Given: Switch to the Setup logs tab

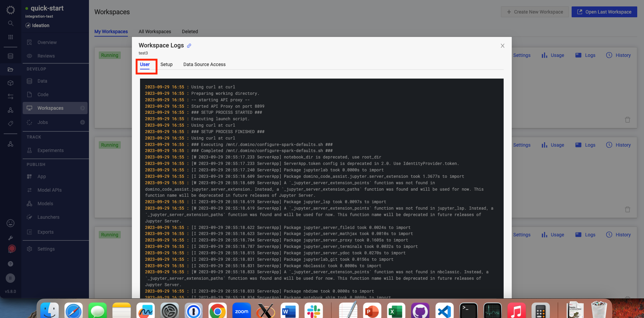Looking at the screenshot, I should (x=166, y=64).
